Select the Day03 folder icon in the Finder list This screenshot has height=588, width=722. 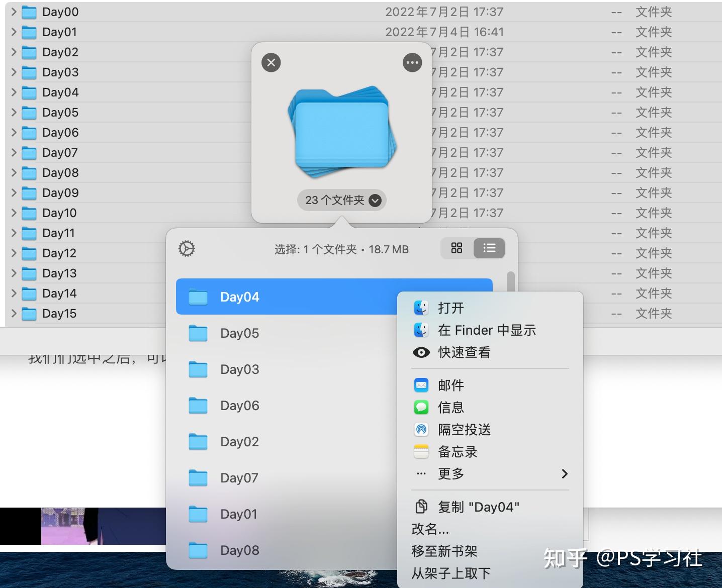tap(29, 72)
